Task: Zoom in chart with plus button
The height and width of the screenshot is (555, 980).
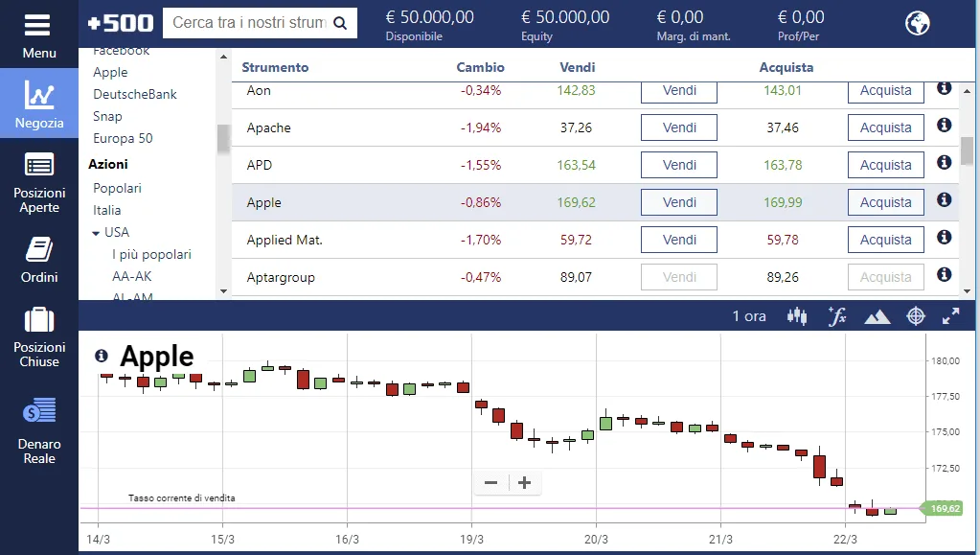Action: pyautogui.click(x=525, y=482)
